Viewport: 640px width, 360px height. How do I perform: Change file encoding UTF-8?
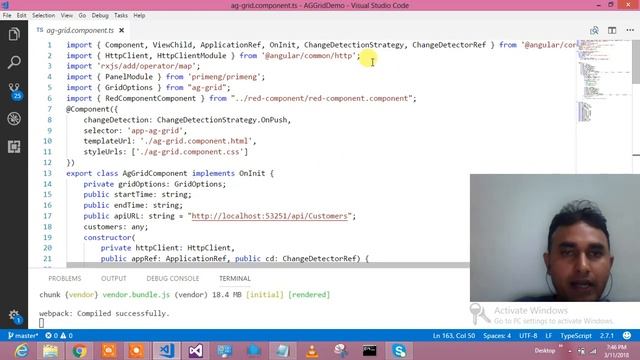(528, 336)
